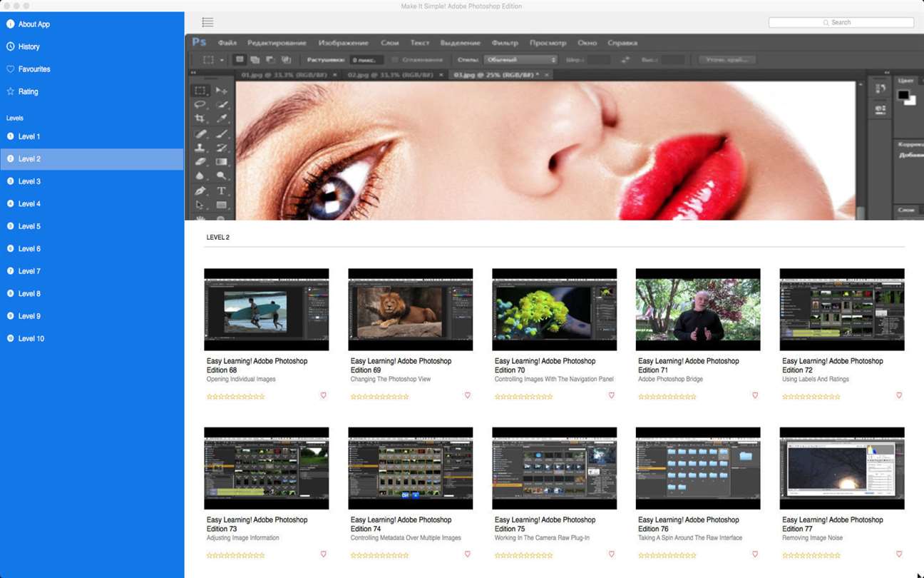Click the text "Opening Individual Images"

click(241, 380)
